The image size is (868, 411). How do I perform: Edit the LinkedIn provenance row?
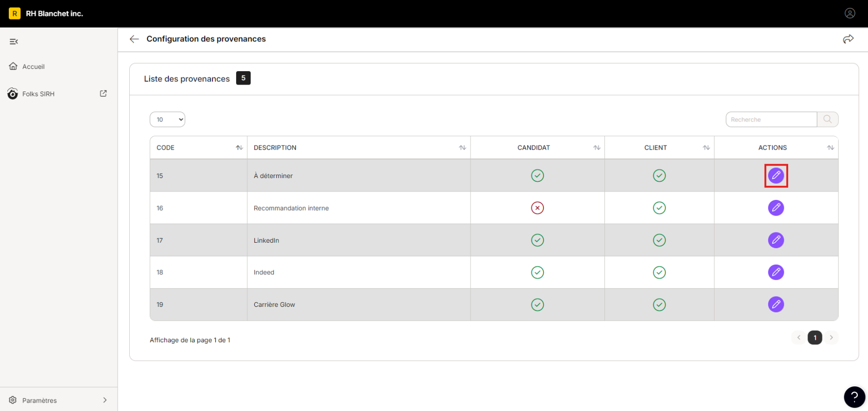point(776,240)
